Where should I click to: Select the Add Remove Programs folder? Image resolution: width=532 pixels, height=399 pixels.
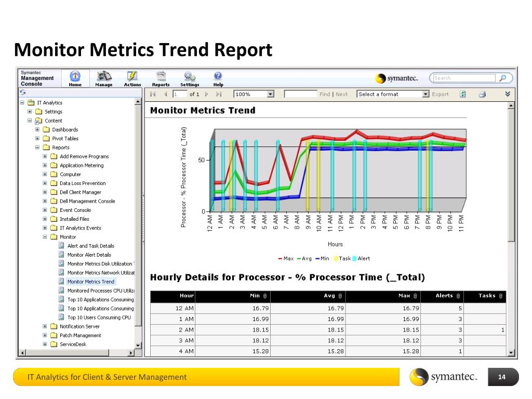(84, 156)
